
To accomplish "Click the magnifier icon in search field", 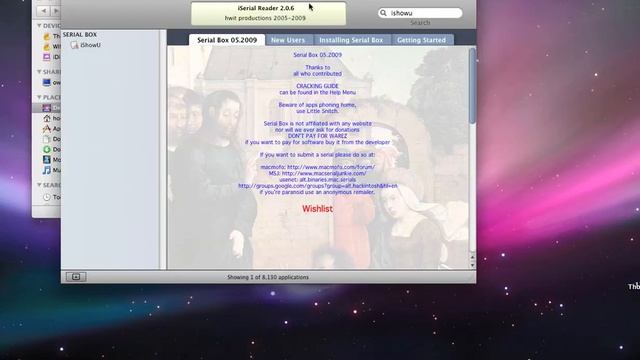I will pyautogui.click(x=383, y=13).
